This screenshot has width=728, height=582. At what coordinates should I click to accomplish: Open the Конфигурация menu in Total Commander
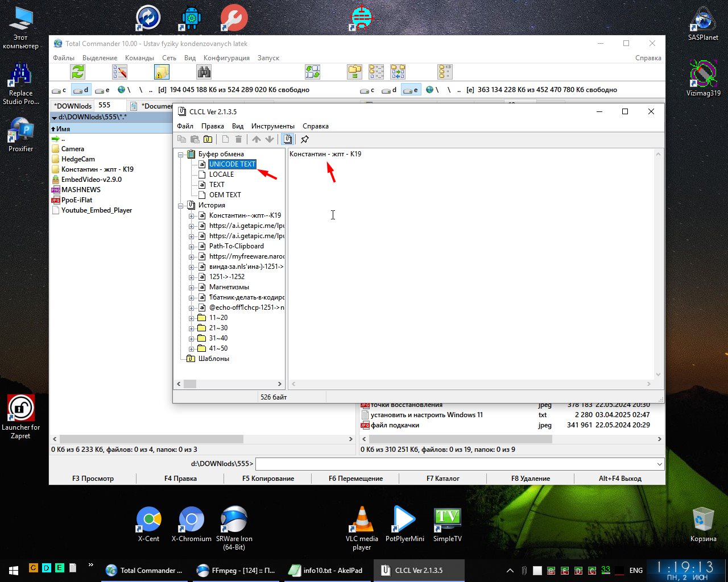[x=226, y=58]
